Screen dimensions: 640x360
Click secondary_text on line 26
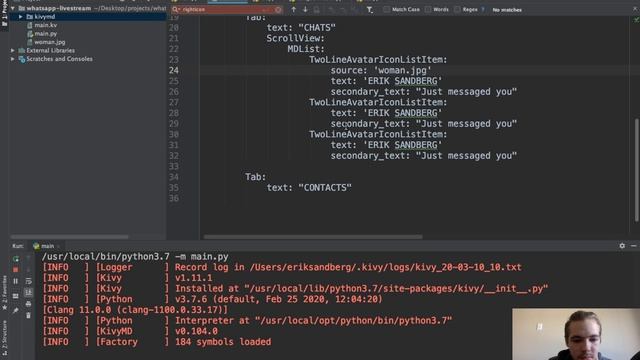pyautogui.click(x=370, y=92)
